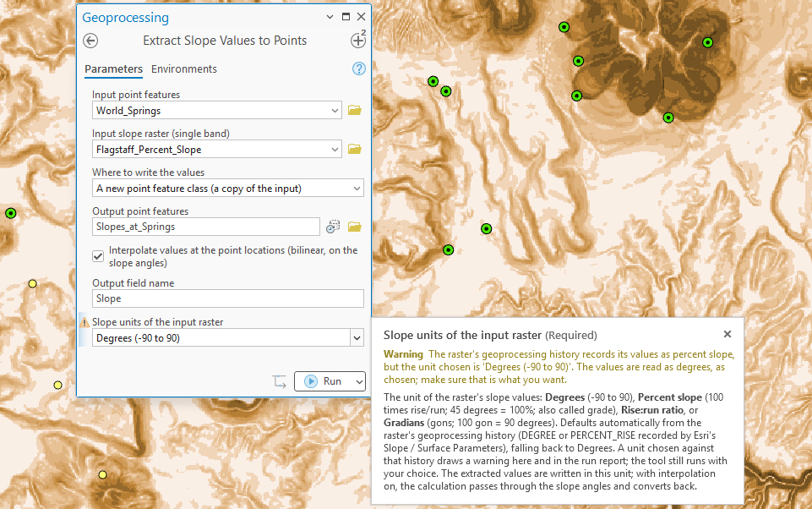812x509 pixels.
Task: Click the Input slope raster (single band) label
Action: tap(161, 134)
